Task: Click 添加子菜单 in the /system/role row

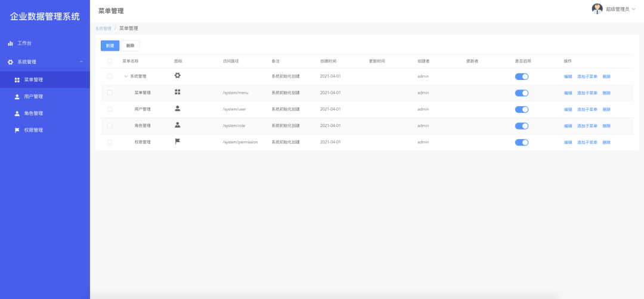Action: [587, 126]
